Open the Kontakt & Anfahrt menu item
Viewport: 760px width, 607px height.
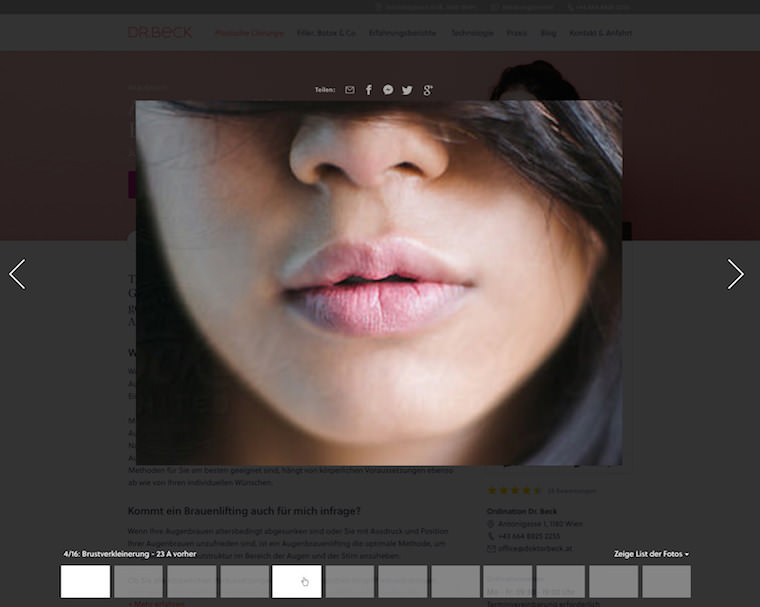(x=601, y=33)
